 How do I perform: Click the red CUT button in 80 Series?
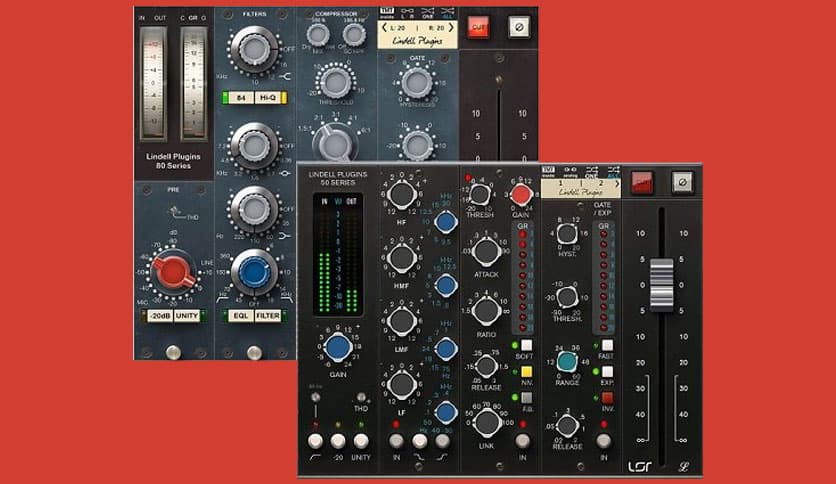pyautogui.click(x=478, y=27)
